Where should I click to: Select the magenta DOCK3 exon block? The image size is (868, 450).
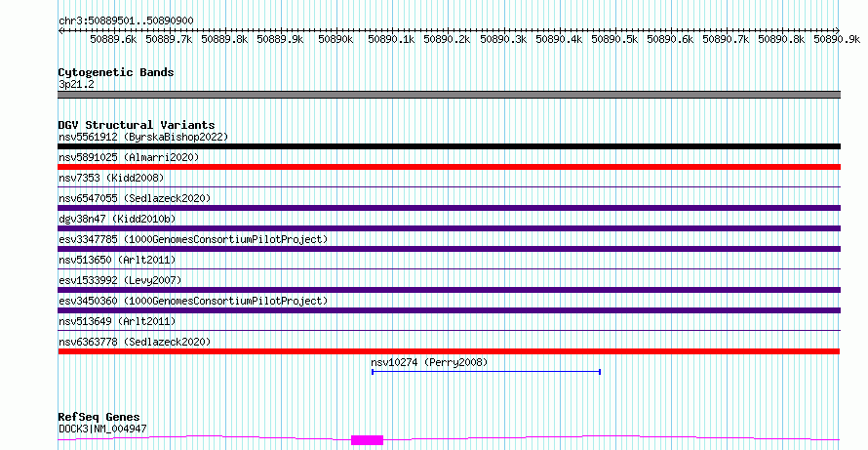(x=367, y=440)
